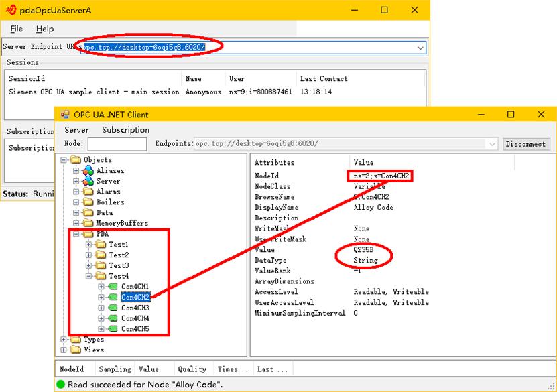Open the Help menu in pdaOpcUaServerA
This screenshot has width=557, height=392.
(x=45, y=29)
